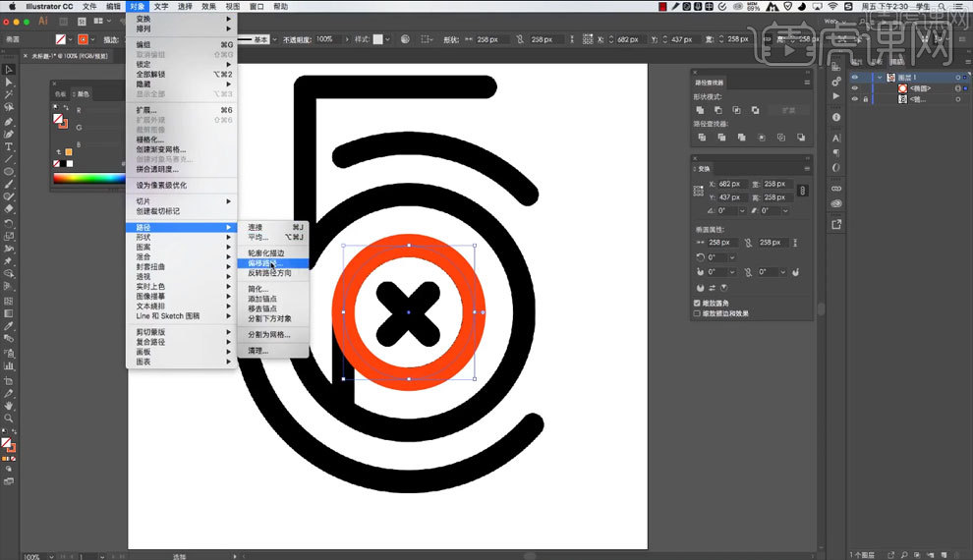Open the Asset Export panel icon
The image size is (973, 560).
836,225
